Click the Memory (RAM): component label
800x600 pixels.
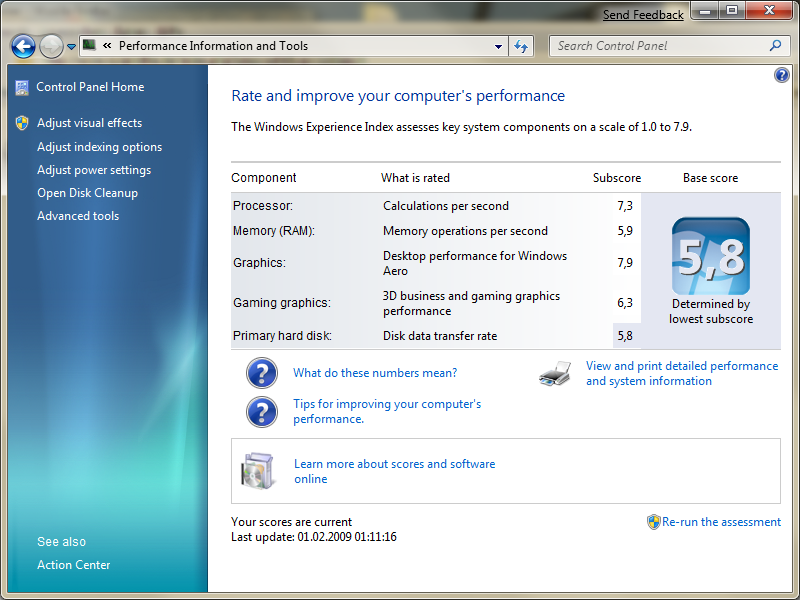click(273, 231)
